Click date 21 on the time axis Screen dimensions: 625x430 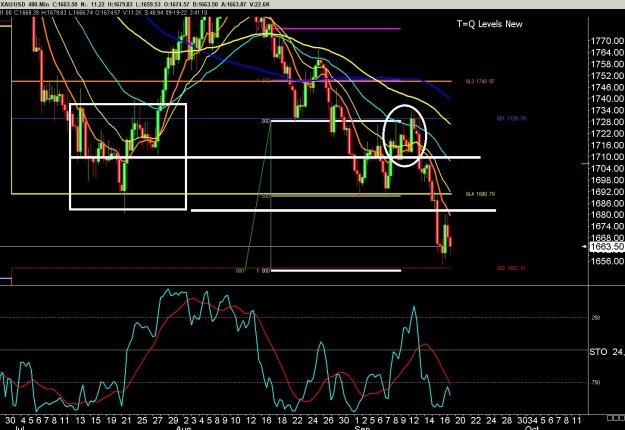click(x=126, y=420)
